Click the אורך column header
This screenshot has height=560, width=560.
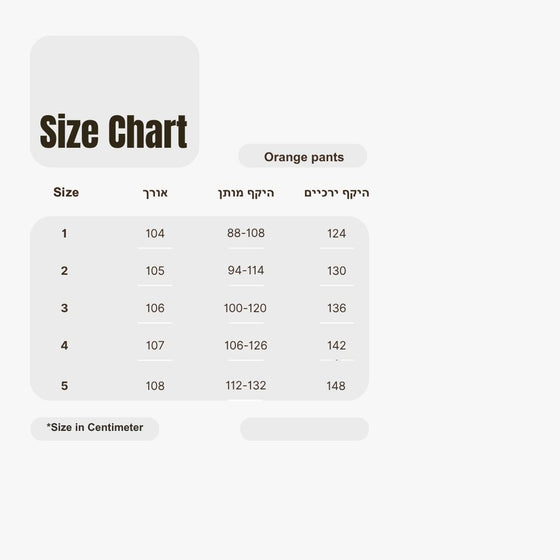point(155,193)
